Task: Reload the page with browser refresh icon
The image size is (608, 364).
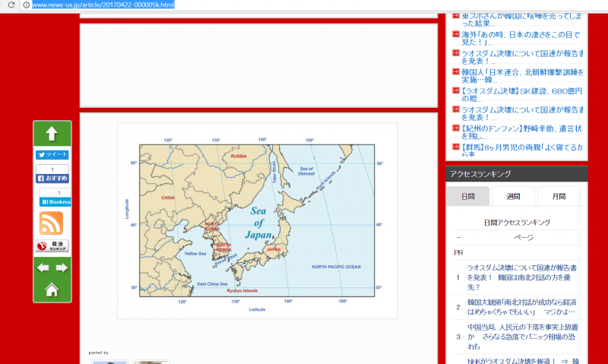Action: coord(11,5)
